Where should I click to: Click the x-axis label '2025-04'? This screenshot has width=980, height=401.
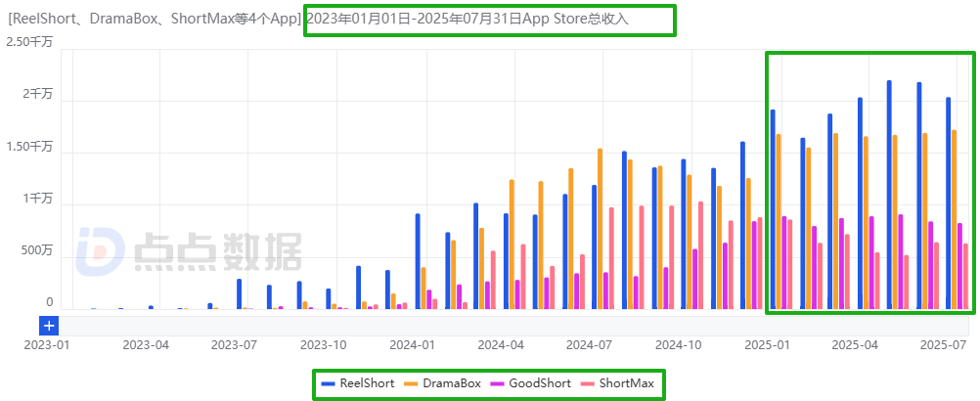tap(853, 345)
